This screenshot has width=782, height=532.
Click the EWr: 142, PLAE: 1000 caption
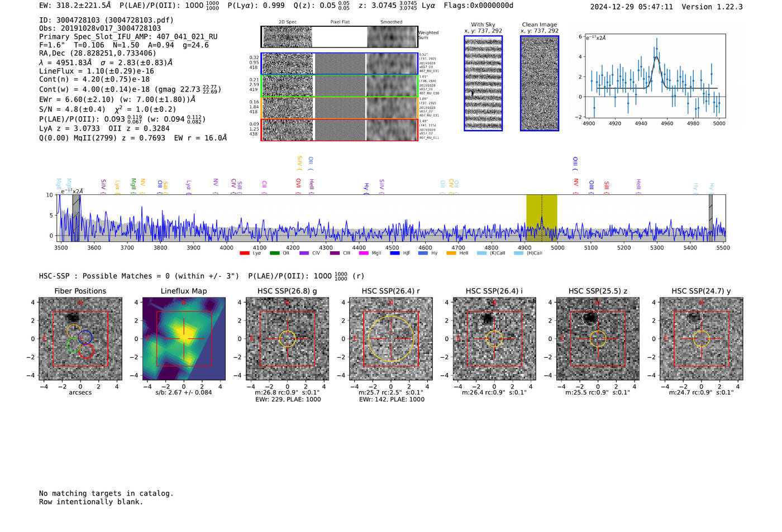(392, 399)
